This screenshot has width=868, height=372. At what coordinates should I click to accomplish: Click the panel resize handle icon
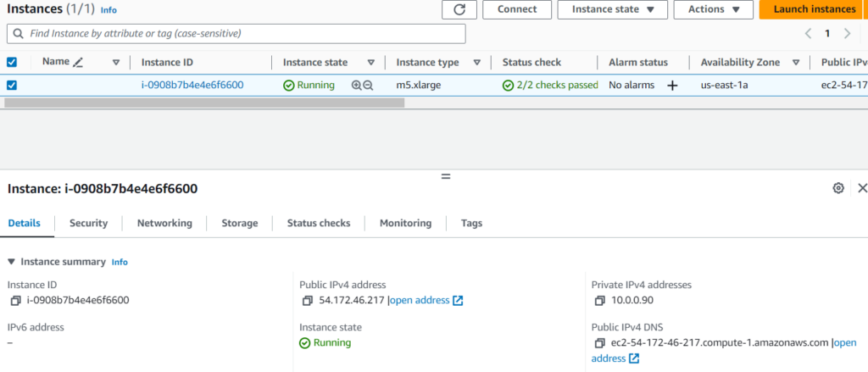click(x=446, y=176)
